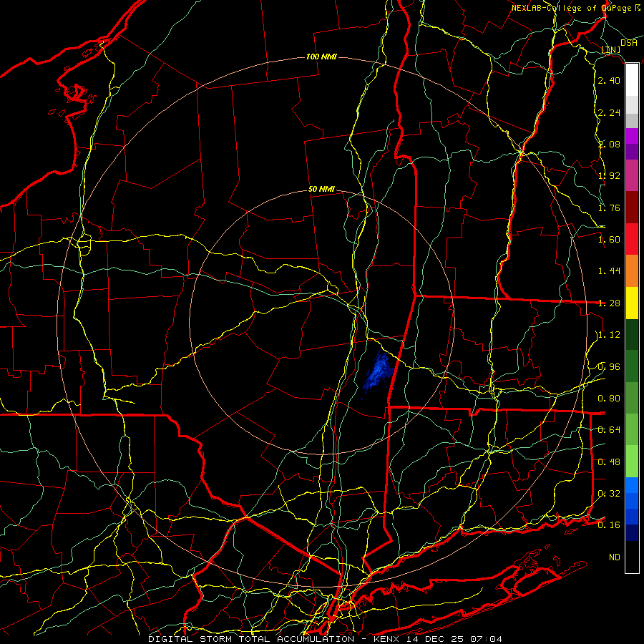Click the 0.32 legend value

point(609,493)
